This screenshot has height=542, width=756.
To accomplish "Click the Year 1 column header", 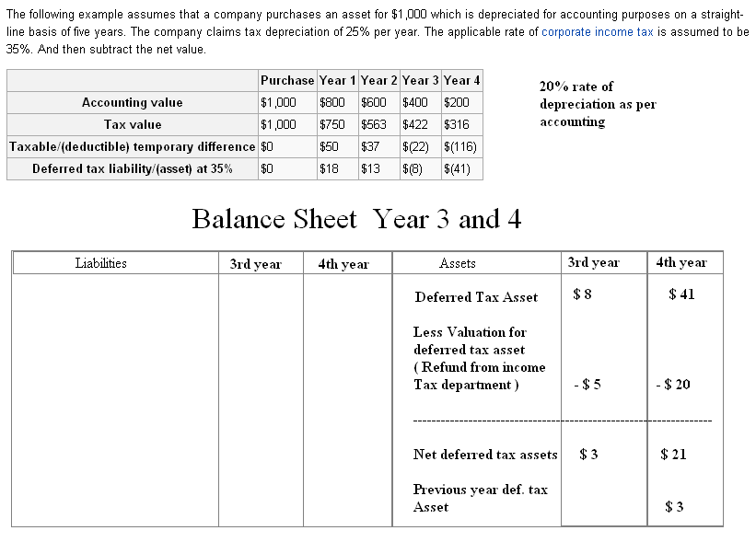I will (x=335, y=80).
